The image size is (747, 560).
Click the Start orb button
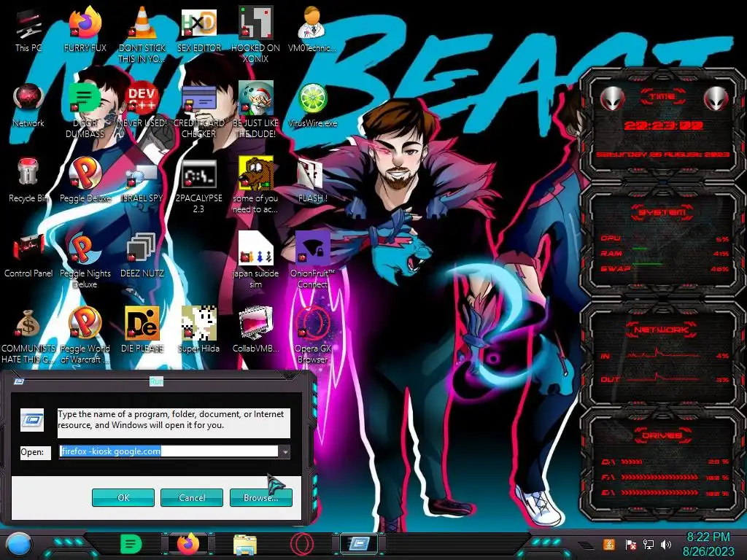(x=18, y=544)
